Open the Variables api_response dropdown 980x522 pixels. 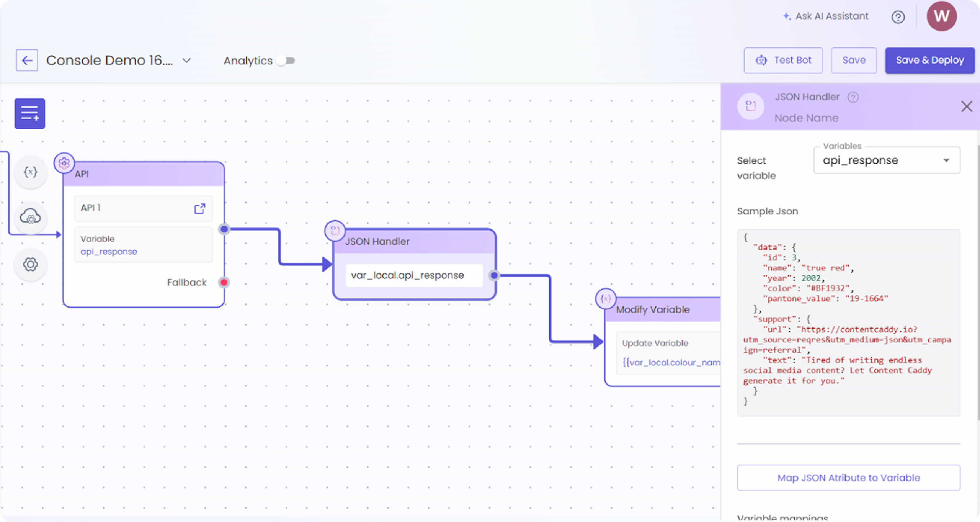[x=887, y=160]
